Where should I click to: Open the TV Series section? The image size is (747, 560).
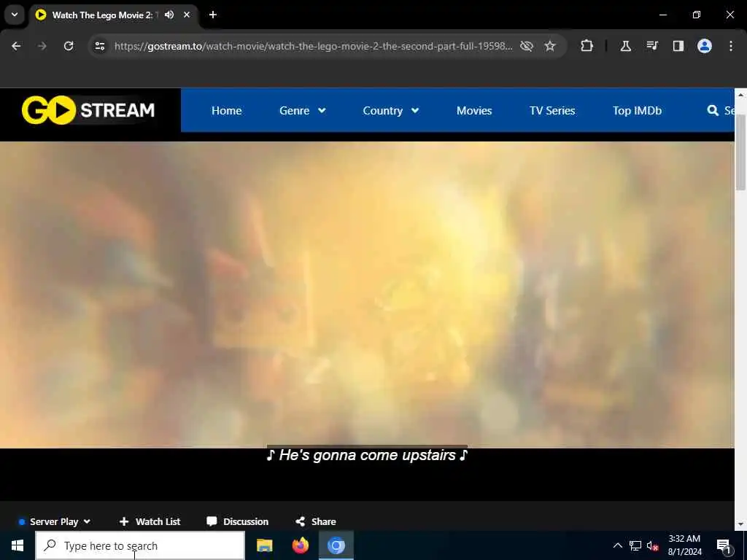(552, 111)
